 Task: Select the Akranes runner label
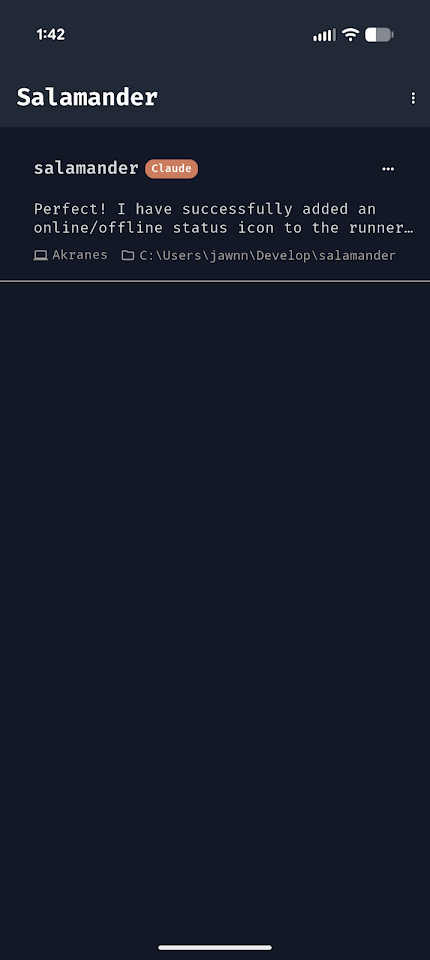tap(80, 255)
